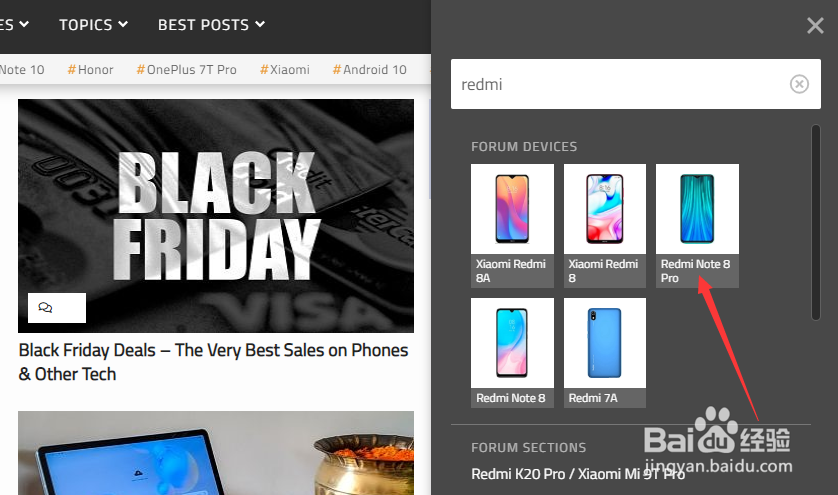Open Xiaomi Redmi 8 device thumbnail
The width and height of the screenshot is (838, 495).
(x=604, y=226)
